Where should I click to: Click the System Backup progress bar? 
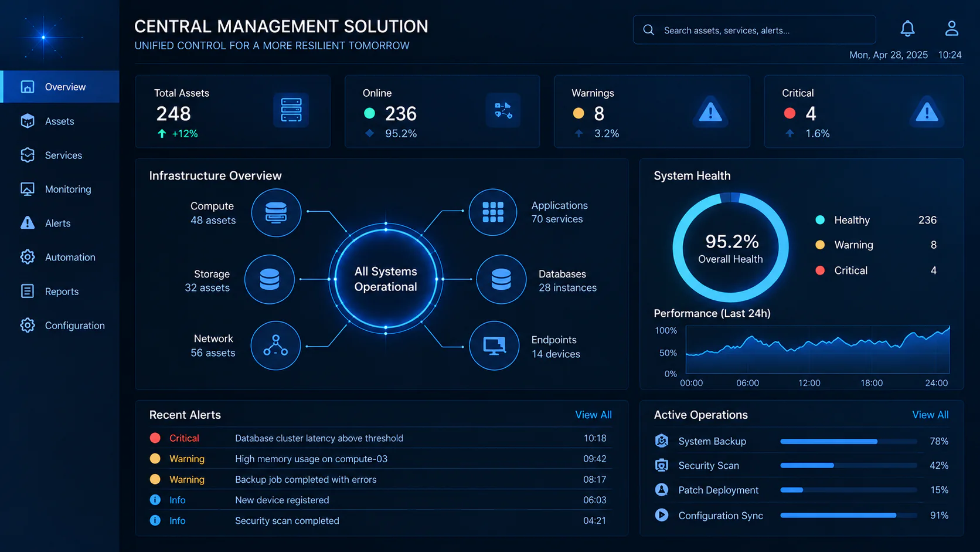point(849,441)
